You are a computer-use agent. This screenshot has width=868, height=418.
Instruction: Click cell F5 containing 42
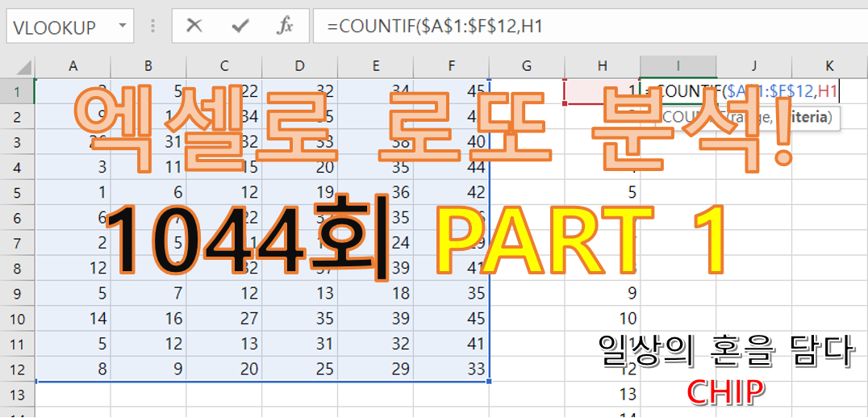(x=452, y=192)
